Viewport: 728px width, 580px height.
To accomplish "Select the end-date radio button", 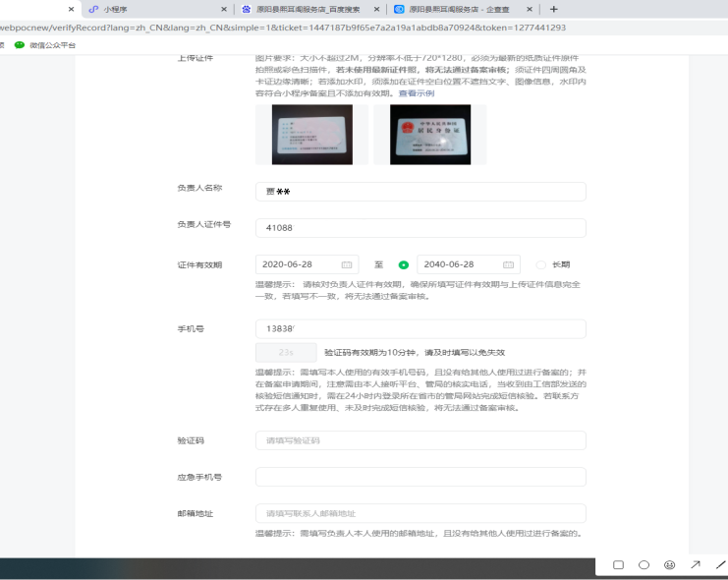I will 403,264.
